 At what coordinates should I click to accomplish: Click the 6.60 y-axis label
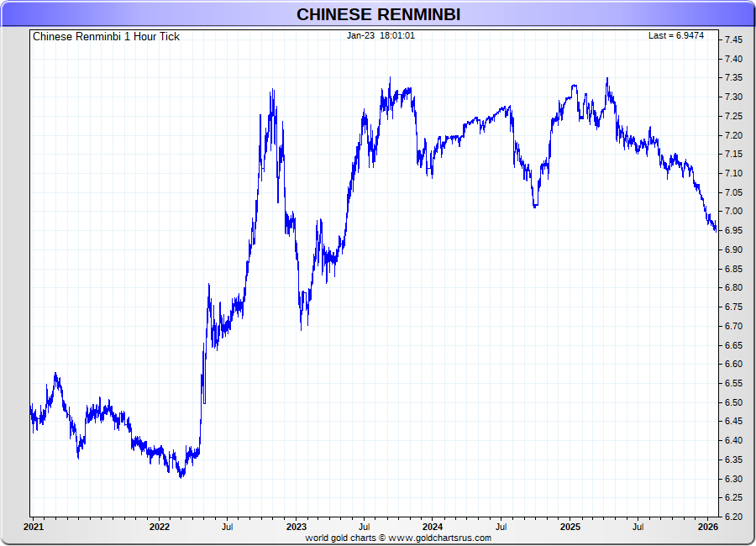tap(733, 365)
